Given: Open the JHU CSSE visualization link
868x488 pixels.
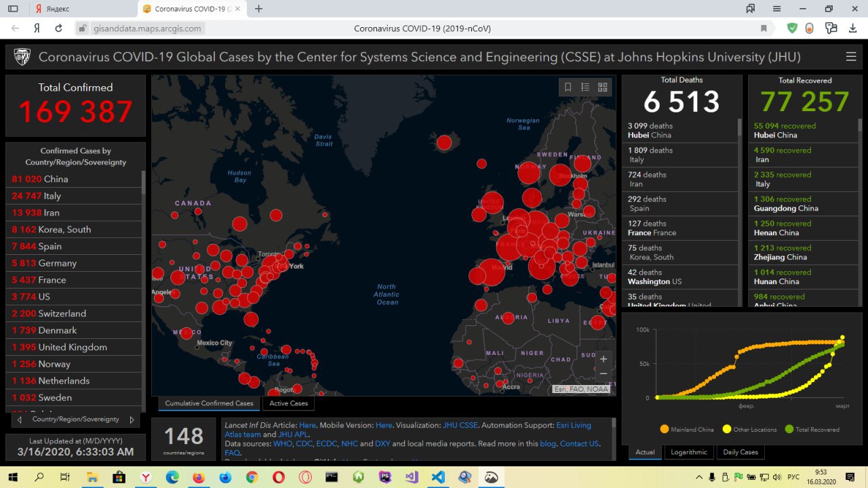Looking at the screenshot, I should [x=460, y=425].
